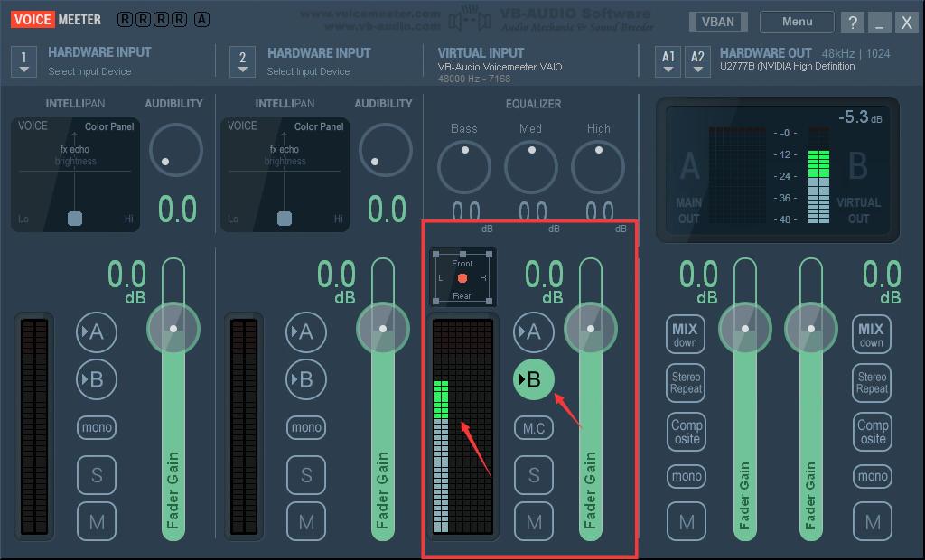Viewport: 925px width, 560px height.
Task: Click the Audibility knob for Hardware Input 1
Action: pos(176,150)
